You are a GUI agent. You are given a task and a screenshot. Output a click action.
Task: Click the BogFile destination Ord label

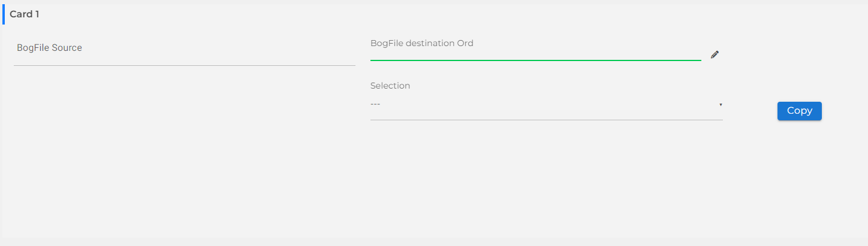[x=422, y=43]
